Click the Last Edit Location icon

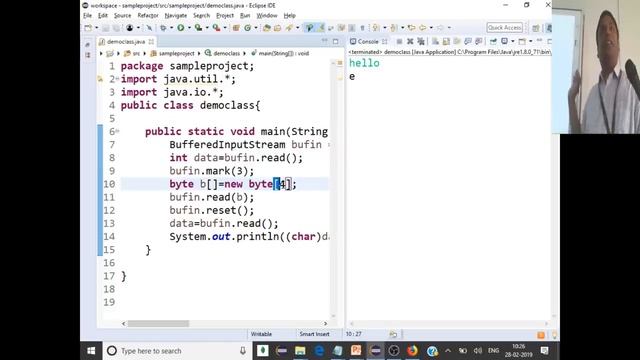pos(411,28)
